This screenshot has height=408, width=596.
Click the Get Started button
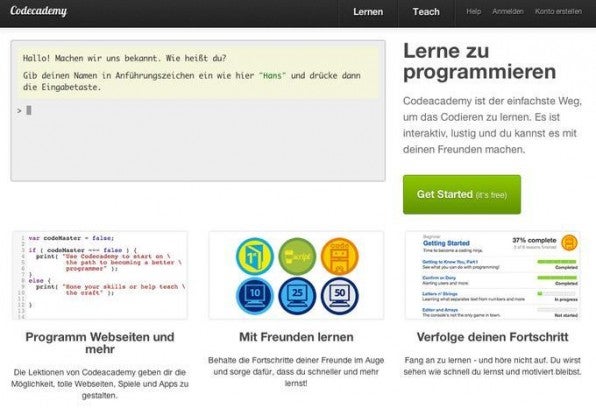point(462,194)
